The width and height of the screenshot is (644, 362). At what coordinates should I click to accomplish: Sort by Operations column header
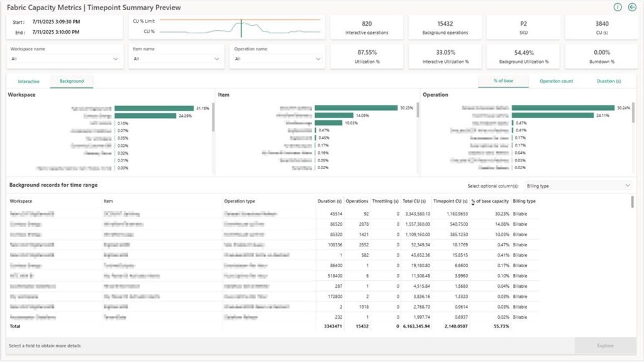coord(357,201)
